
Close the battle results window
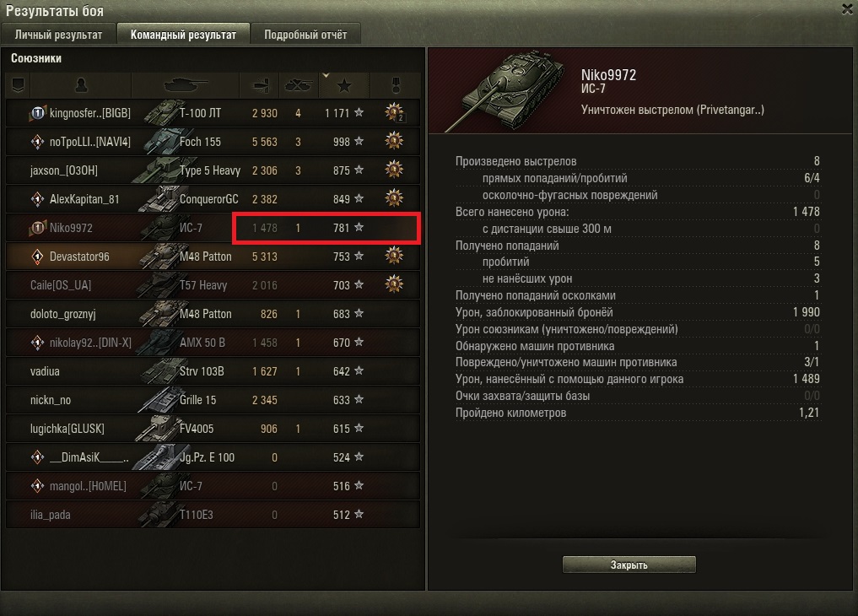click(847, 9)
